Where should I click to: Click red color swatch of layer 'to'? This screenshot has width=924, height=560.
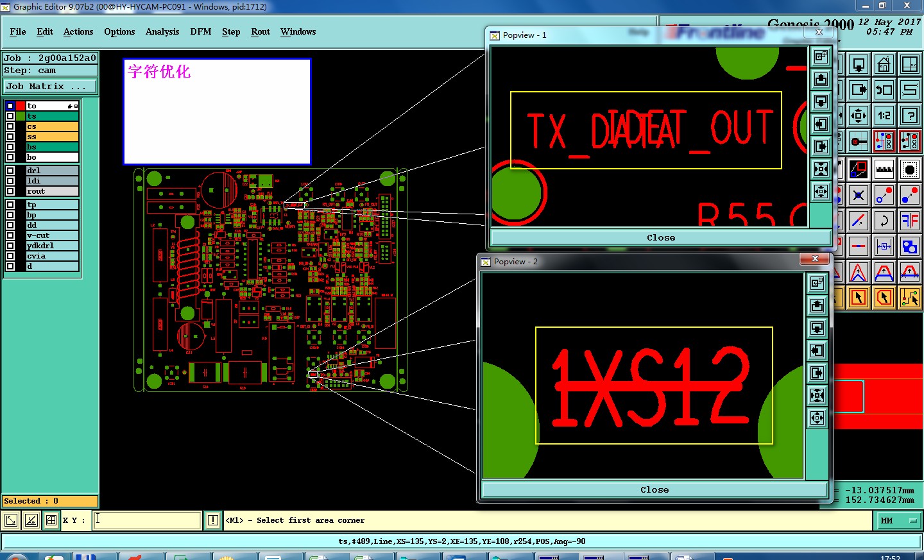(x=21, y=106)
